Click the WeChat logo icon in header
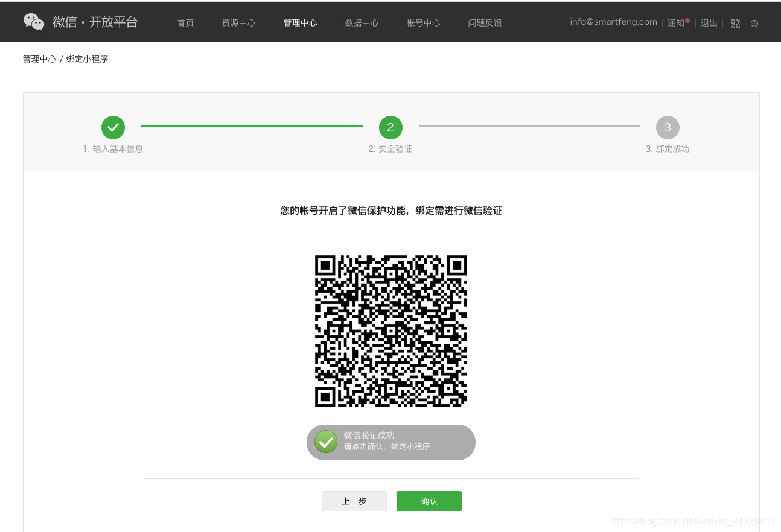Image resolution: width=781 pixels, height=532 pixels. pyautogui.click(x=34, y=22)
